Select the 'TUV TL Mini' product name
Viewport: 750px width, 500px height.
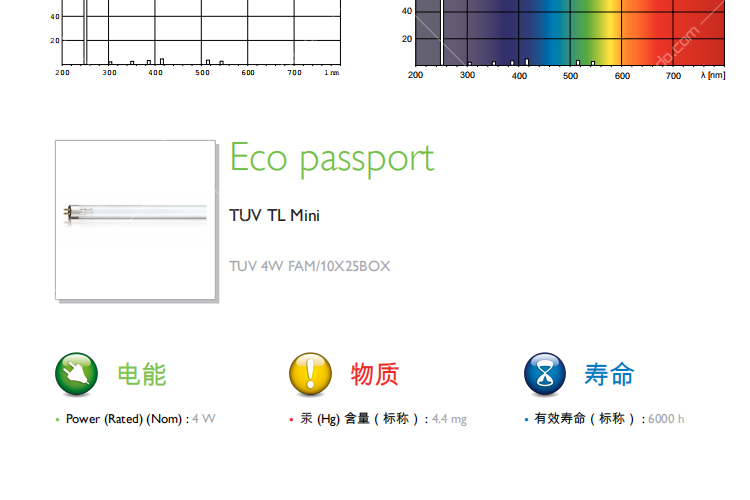[x=274, y=215]
